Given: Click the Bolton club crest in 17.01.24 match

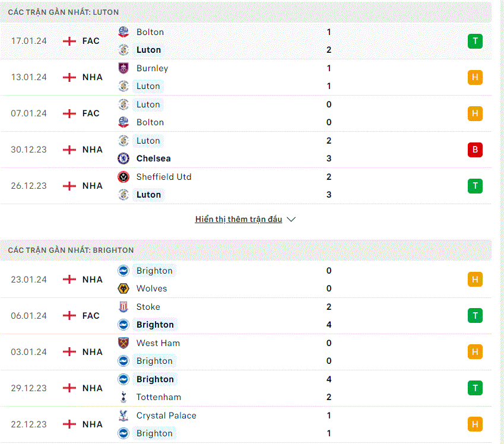Looking at the screenshot, I should coord(123,32).
